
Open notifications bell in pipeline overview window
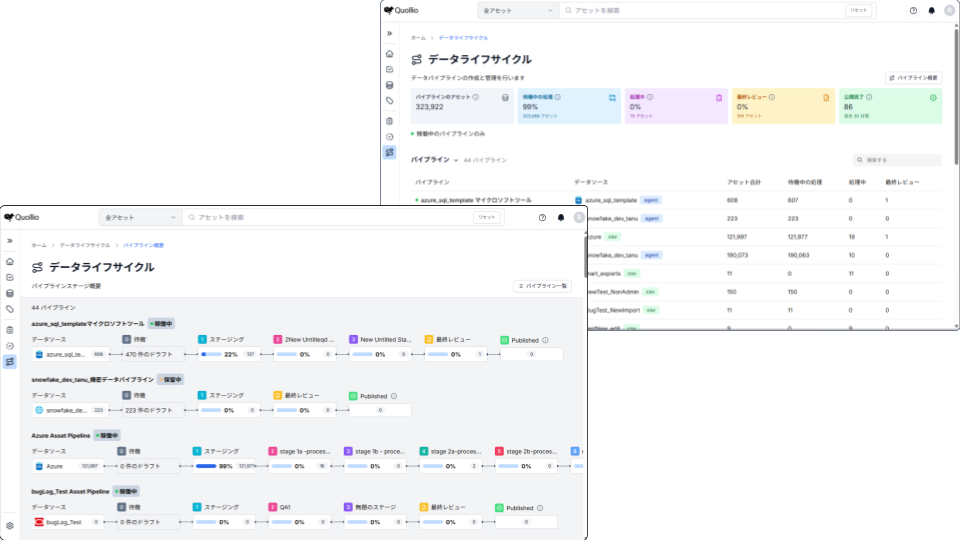561,217
